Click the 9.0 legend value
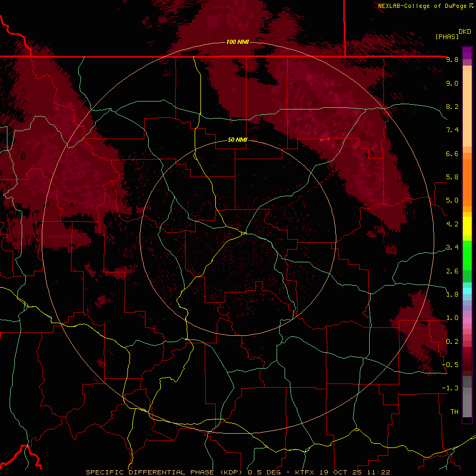Viewport: 476px width, 476px height. click(x=452, y=83)
